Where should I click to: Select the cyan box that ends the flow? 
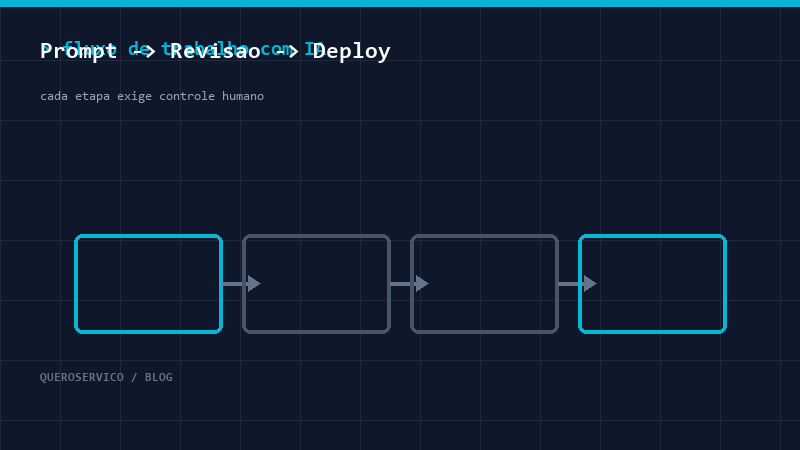tap(653, 284)
